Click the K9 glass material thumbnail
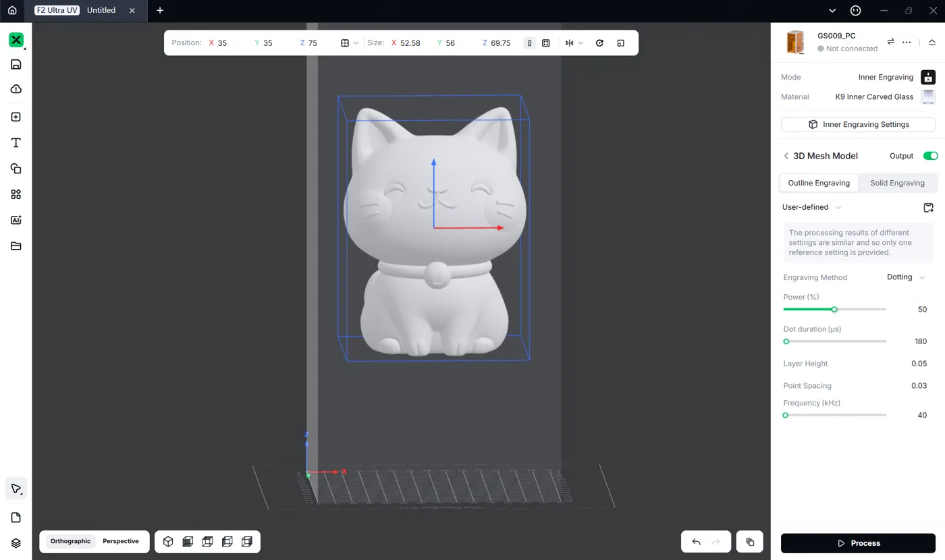 tap(928, 96)
